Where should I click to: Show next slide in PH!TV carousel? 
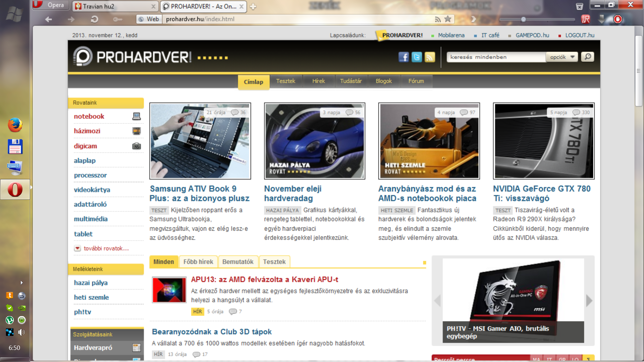tap(589, 300)
